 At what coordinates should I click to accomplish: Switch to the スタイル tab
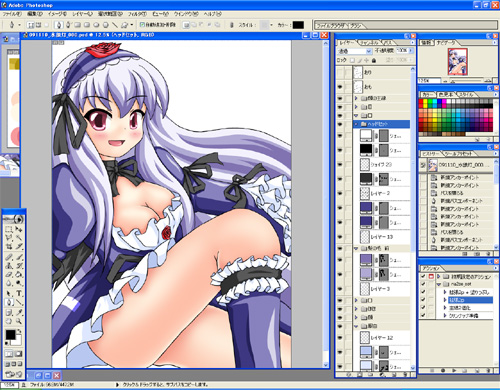tap(466, 95)
